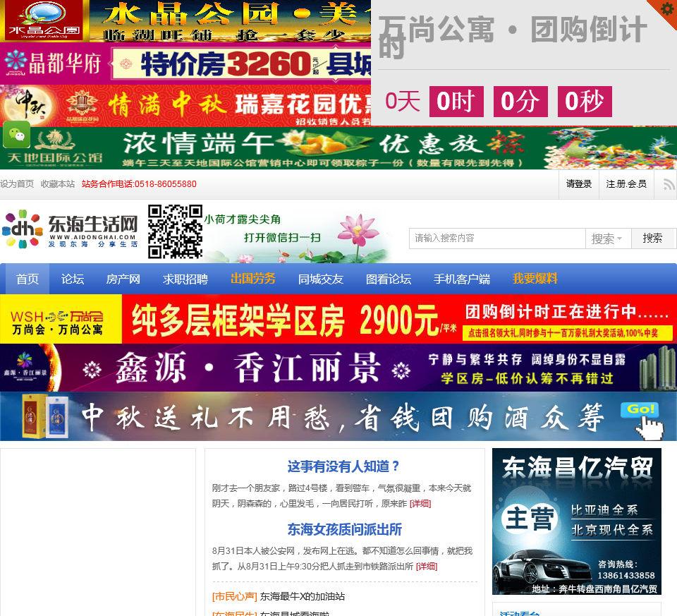Open the 我要爆料 navigation item
Screen dimensions: 677x616
(x=535, y=279)
